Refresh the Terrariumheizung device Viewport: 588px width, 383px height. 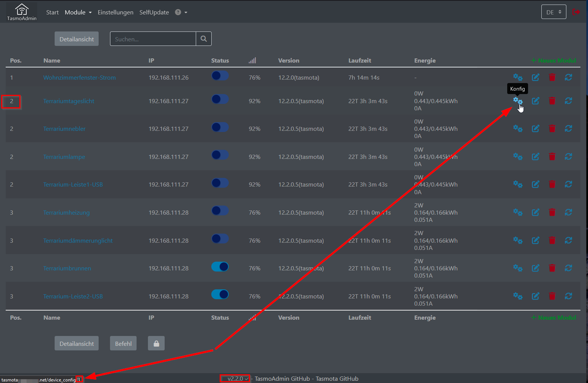click(x=568, y=212)
